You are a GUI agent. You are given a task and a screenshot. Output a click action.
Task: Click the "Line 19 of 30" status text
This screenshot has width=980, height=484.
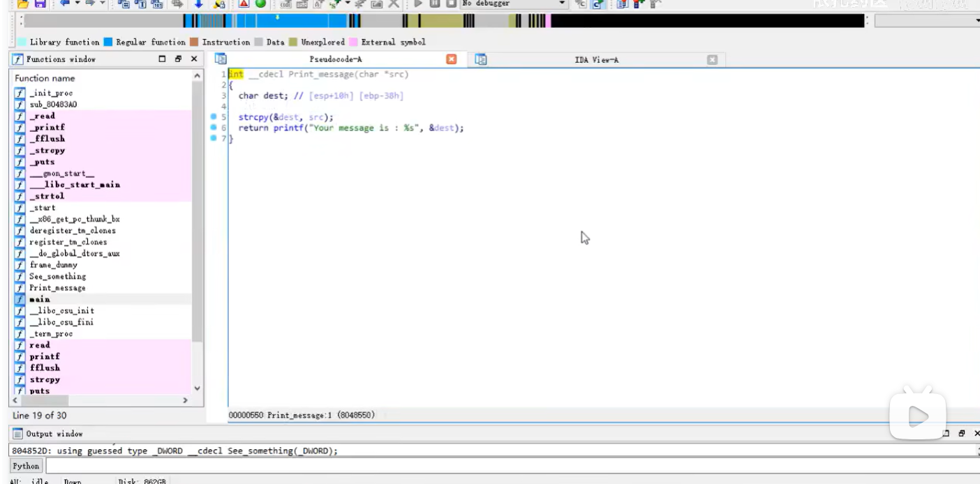click(x=39, y=416)
